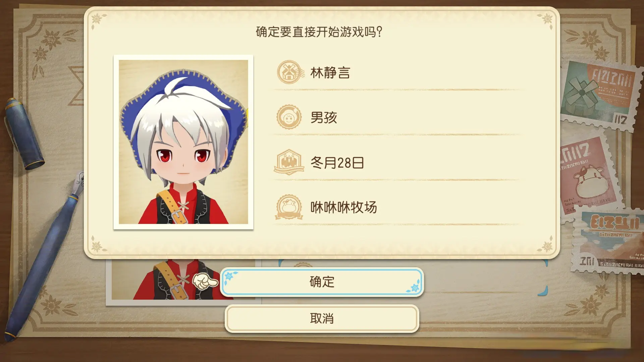Cancel the dialog with 取消
Viewport: 644px width, 362px height.
[322, 318]
